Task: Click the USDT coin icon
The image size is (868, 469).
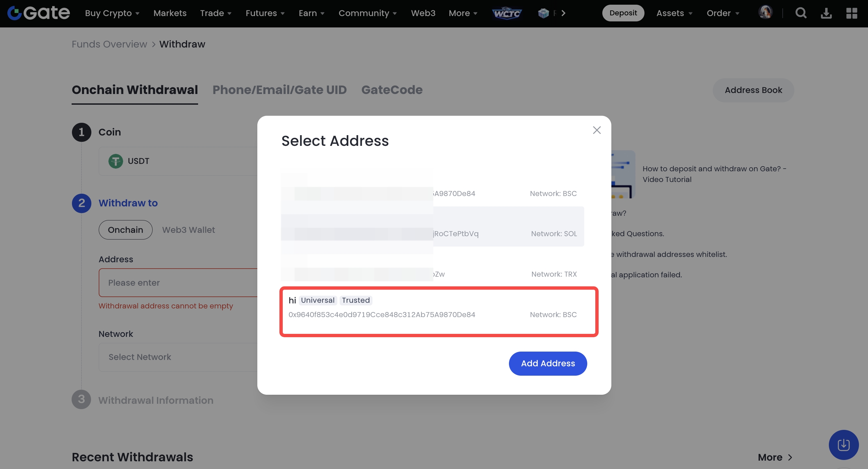Action: pyautogui.click(x=115, y=161)
